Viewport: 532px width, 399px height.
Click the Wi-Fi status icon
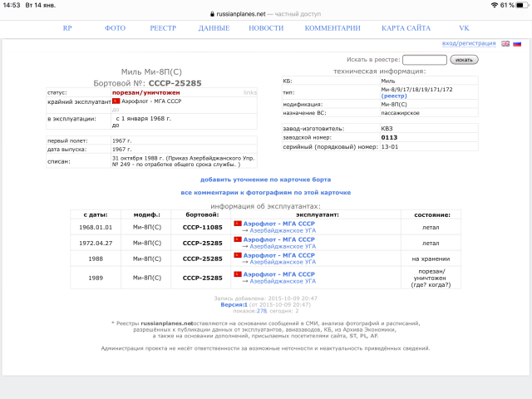(495, 5)
